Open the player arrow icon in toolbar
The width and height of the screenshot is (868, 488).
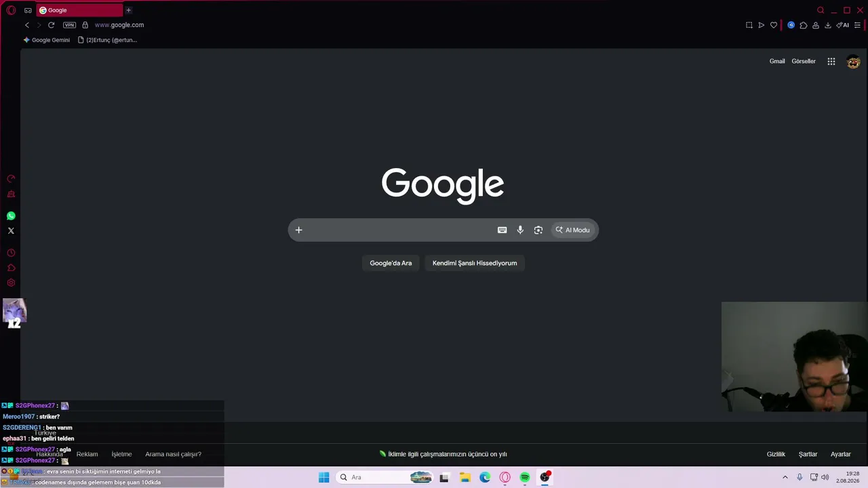(x=761, y=25)
